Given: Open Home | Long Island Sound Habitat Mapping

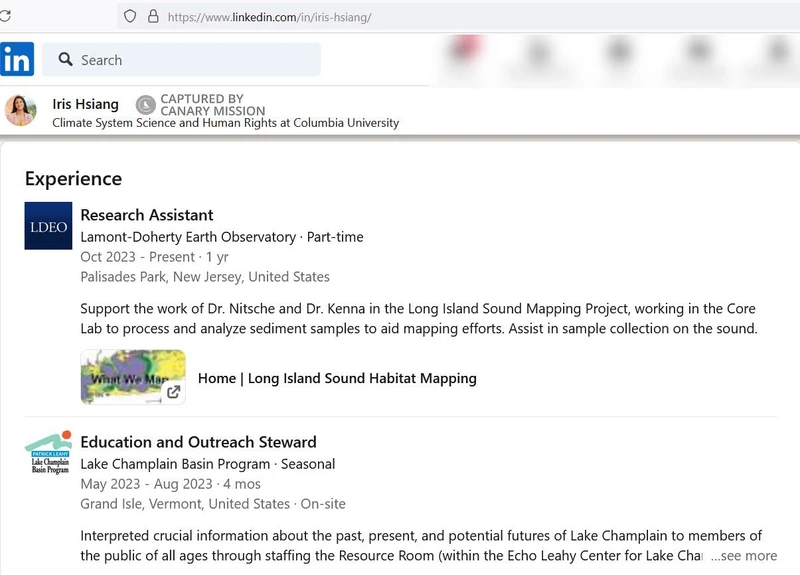Looking at the screenshot, I should pos(337,378).
